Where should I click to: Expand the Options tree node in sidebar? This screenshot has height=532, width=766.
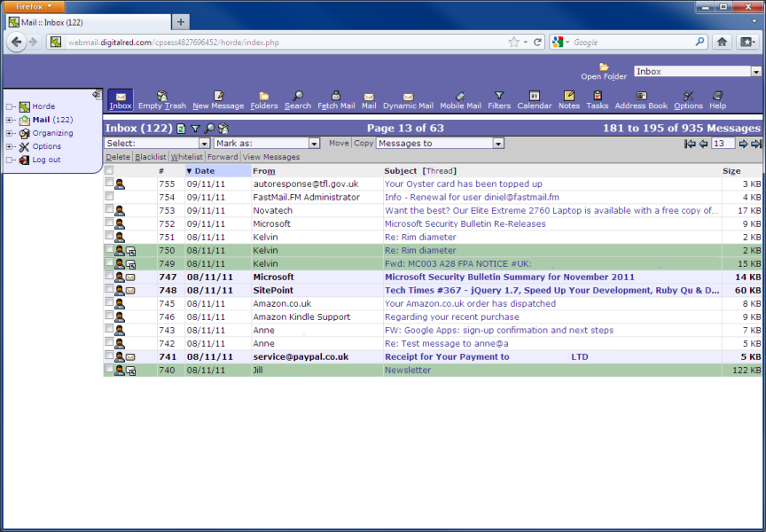click(x=9, y=146)
